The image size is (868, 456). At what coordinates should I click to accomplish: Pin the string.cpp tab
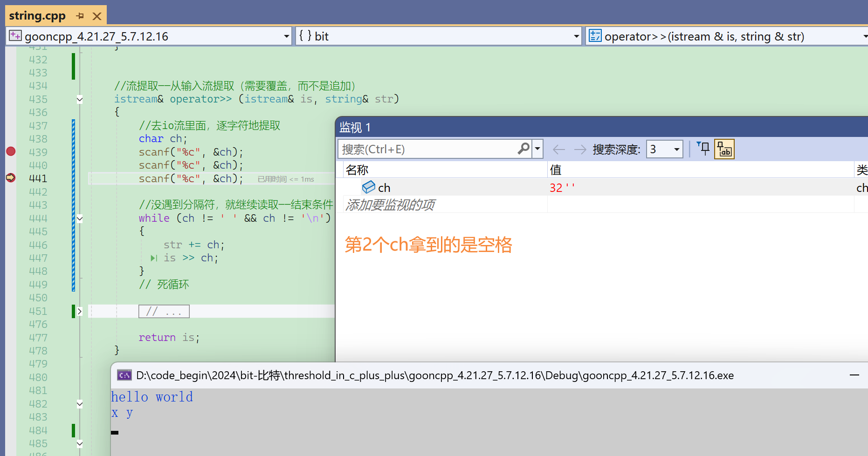tap(80, 16)
